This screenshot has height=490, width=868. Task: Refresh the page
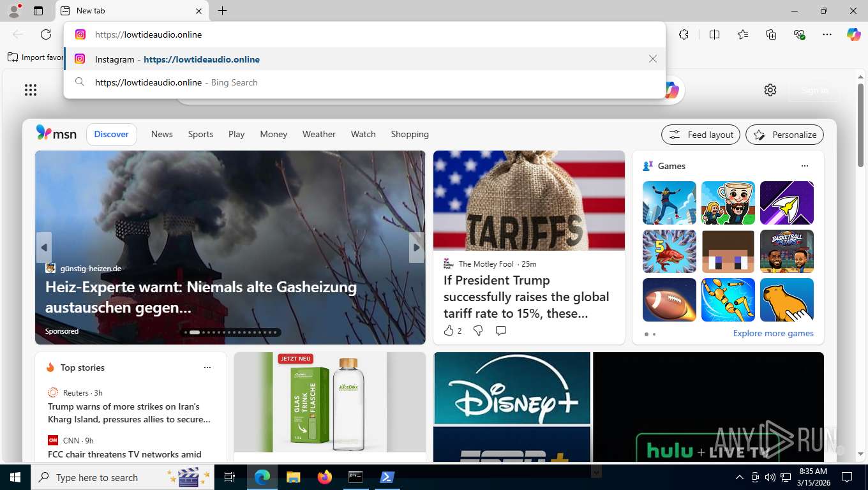click(46, 34)
